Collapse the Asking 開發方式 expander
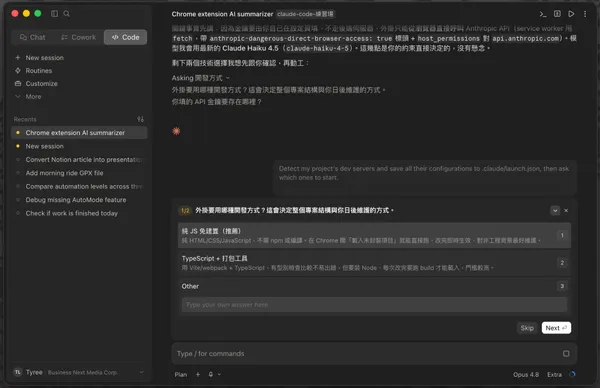The image size is (600, 388). [x=201, y=78]
